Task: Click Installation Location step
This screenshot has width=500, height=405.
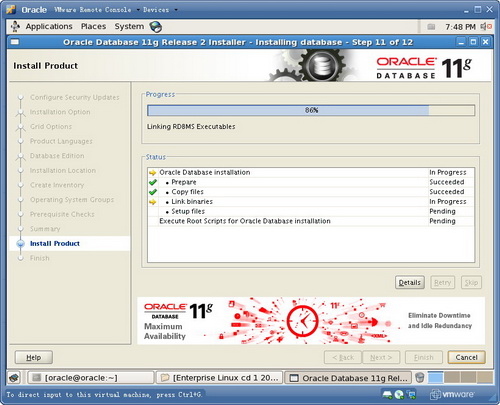Action: click(63, 170)
